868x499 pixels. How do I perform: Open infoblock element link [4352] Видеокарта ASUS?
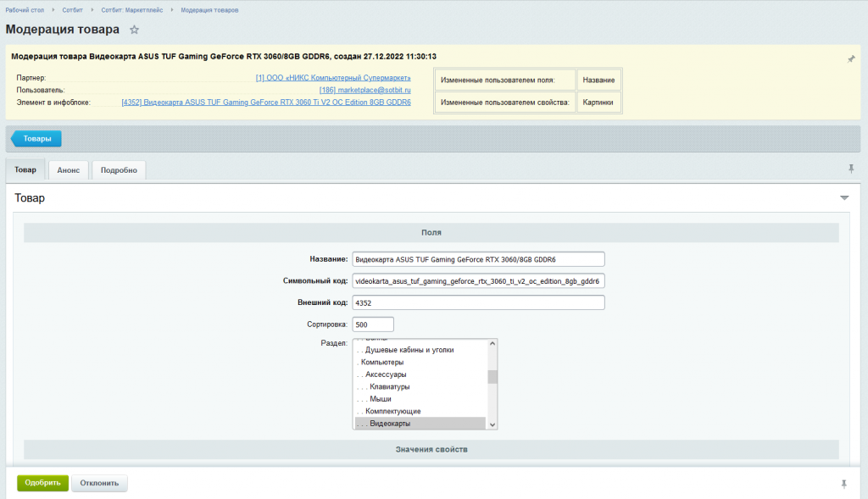(x=266, y=103)
